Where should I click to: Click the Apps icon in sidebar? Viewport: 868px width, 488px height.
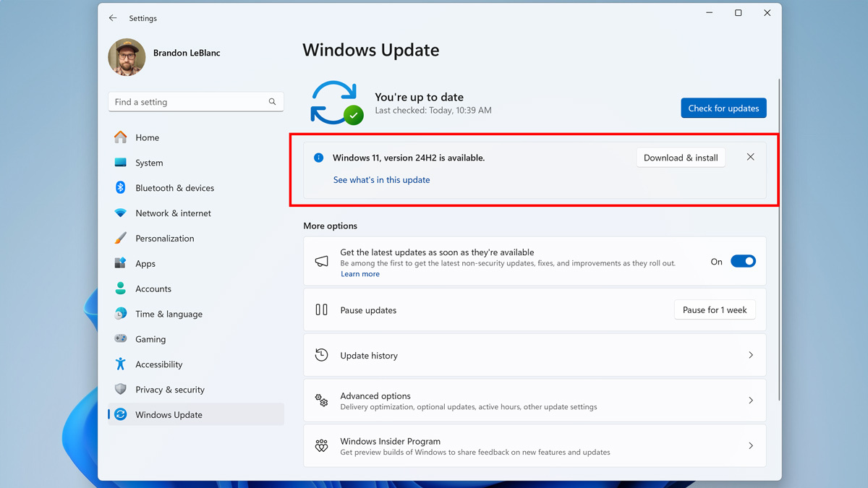tap(121, 263)
